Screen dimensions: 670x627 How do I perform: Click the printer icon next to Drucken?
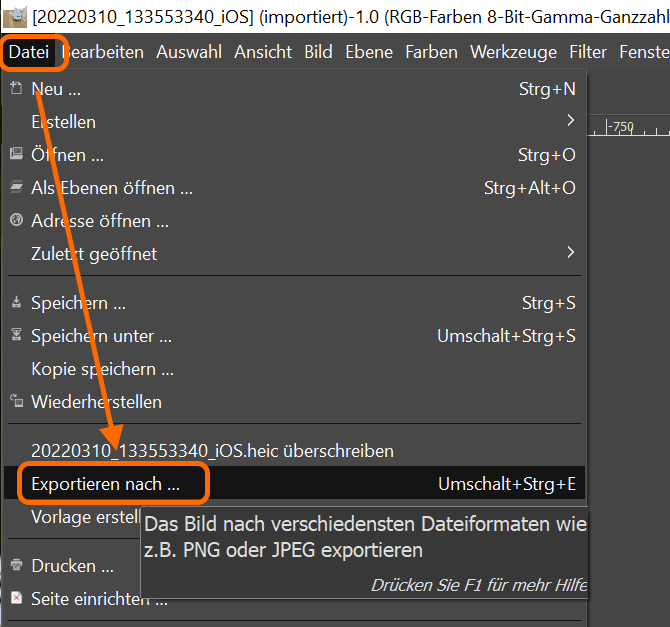(15, 566)
